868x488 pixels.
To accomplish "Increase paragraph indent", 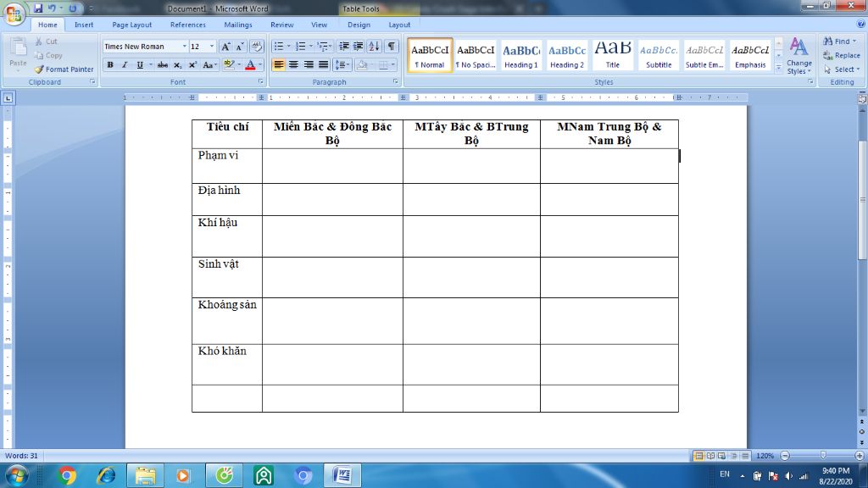I will [359, 47].
